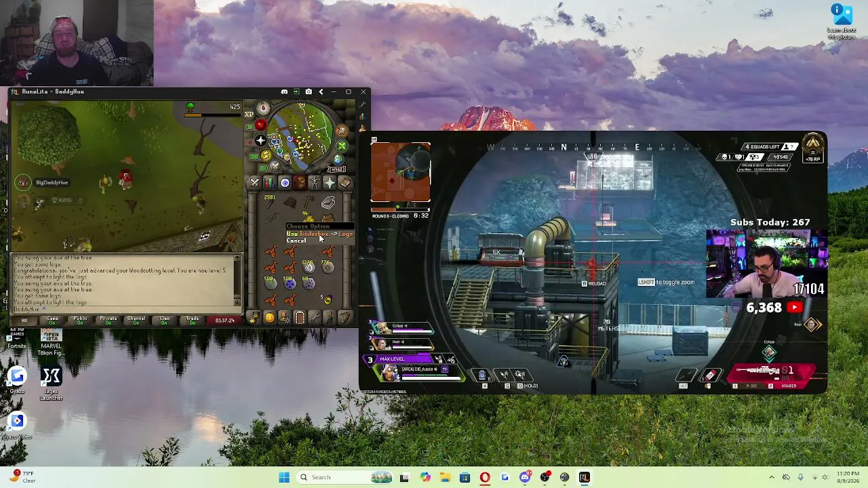Click the 'Learn about this picture' desktop icon
Viewport: 868px width, 488px height.
click(841, 21)
